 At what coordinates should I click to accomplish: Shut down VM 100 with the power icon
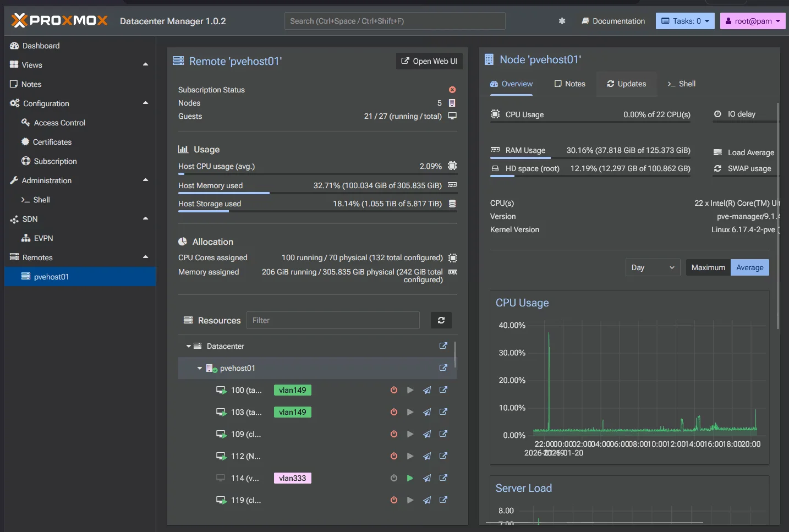click(393, 390)
